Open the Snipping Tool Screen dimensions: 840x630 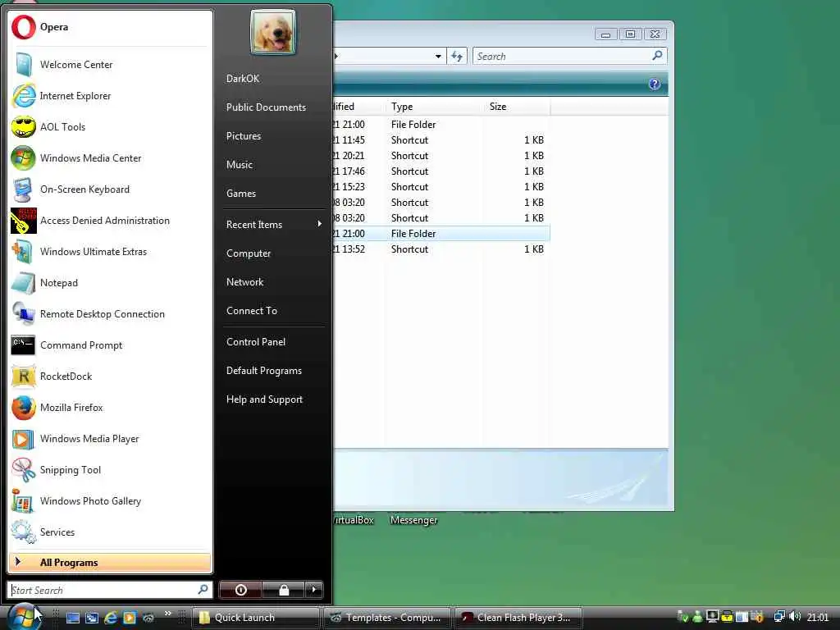110,470
